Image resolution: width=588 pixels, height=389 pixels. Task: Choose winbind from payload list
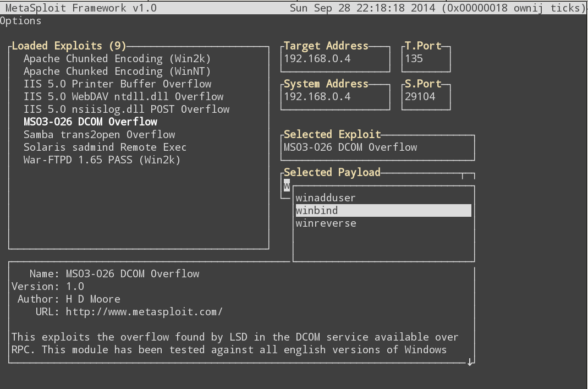coord(383,210)
